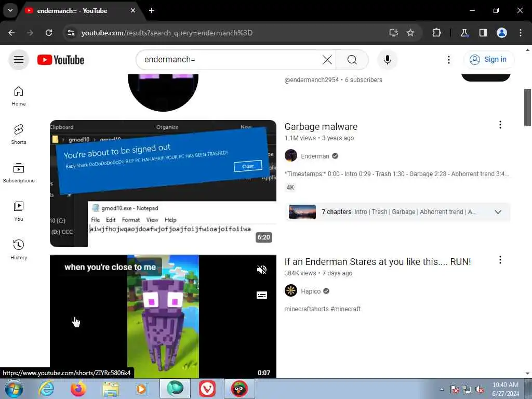Open a new browser tab
Screen dimensions: 532x399
(152, 10)
